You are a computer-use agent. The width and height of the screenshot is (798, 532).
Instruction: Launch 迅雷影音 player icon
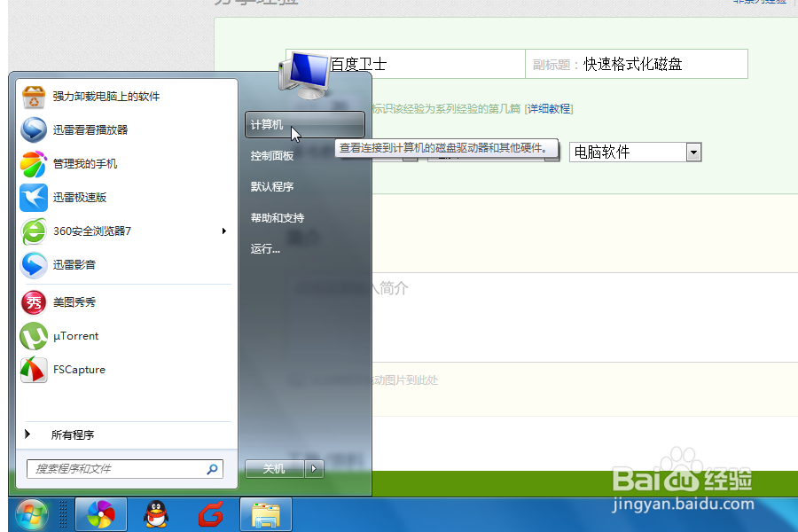34,265
